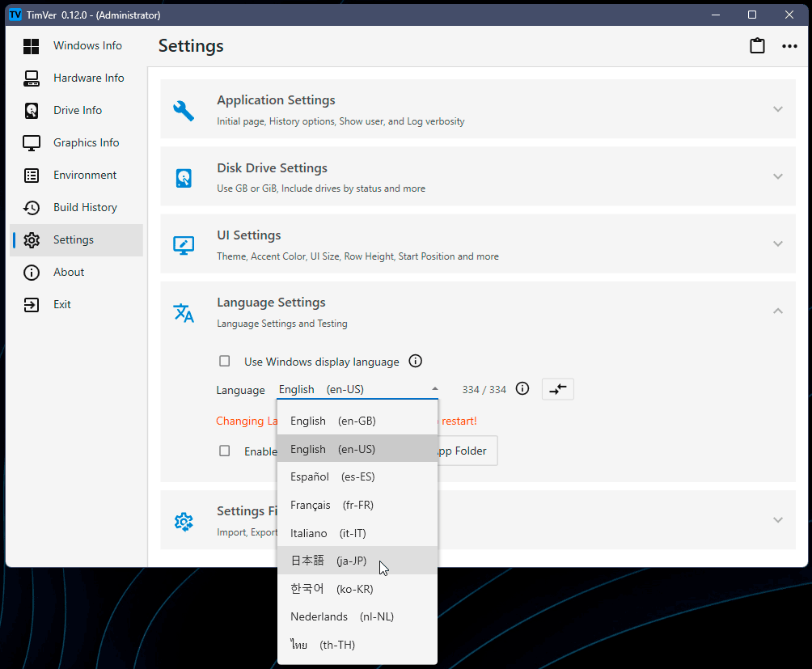Click the TimVer TV title bar icon
The image size is (812, 669).
[x=15, y=15]
